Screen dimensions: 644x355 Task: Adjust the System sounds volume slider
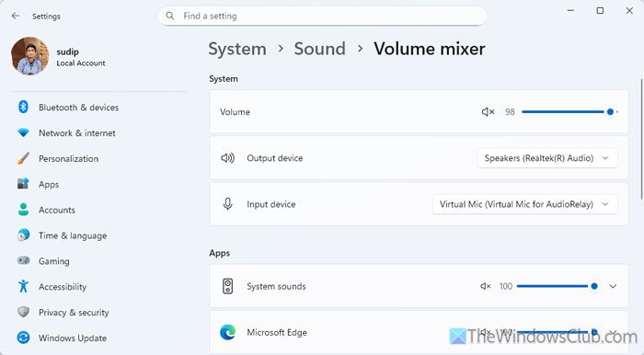(558, 286)
